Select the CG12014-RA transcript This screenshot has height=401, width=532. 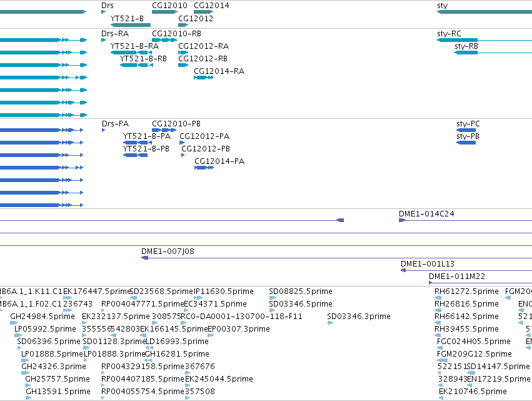click(x=204, y=78)
